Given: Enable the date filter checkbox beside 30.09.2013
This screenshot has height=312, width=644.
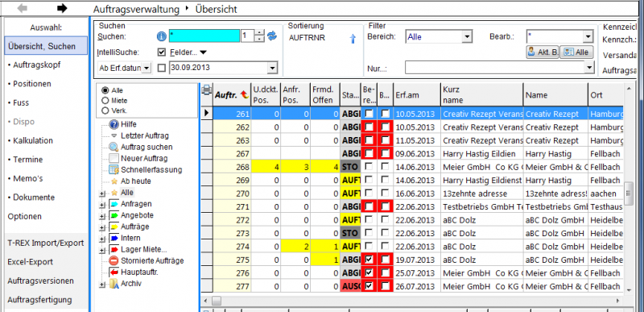Looking at the screenshot, I should click(x=162, y=68).
